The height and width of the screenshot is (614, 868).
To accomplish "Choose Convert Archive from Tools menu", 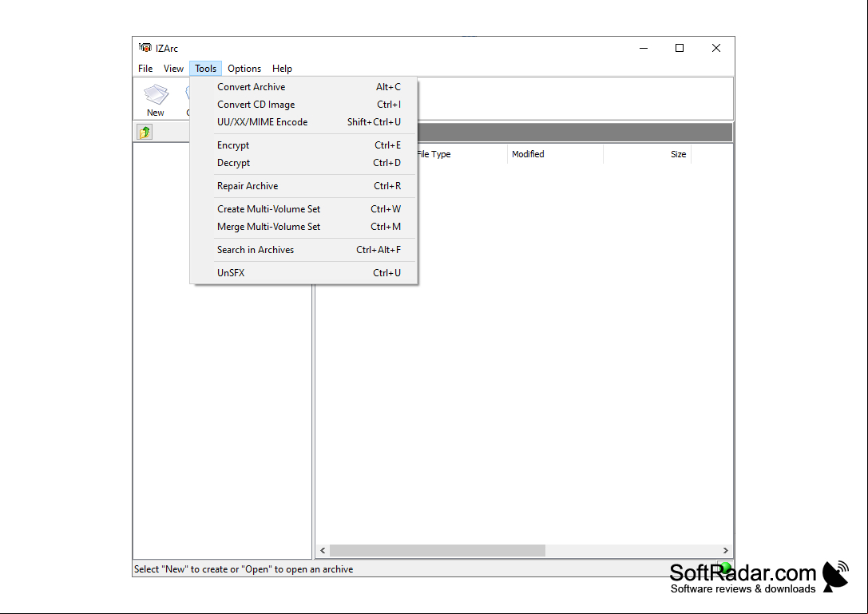I will tap(304, 87).
